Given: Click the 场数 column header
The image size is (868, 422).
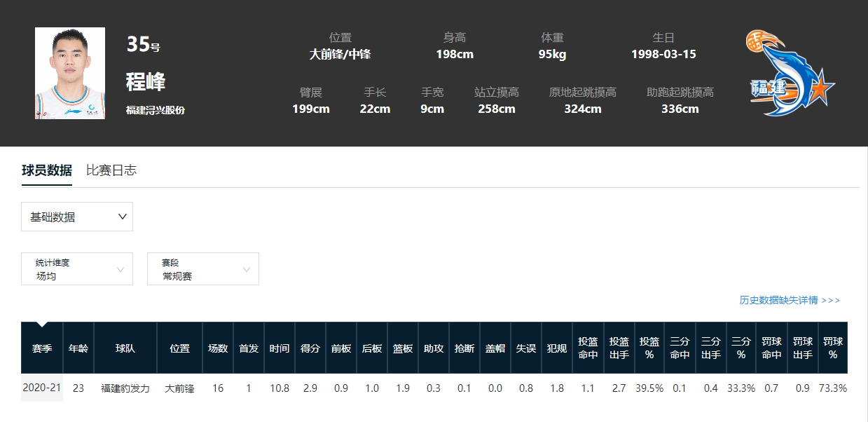Looking at the screenshot, I should 218,348.
